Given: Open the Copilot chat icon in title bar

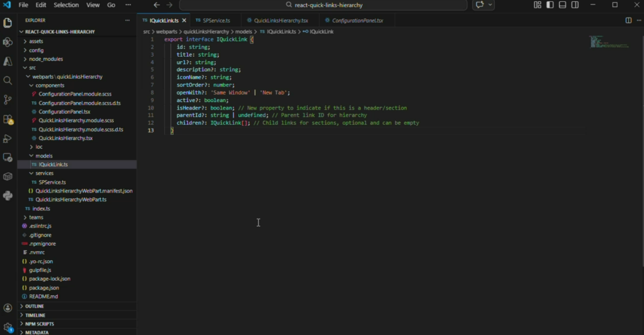Looking at the screenshot, I should pyautogui.click(x=480, y=5).
